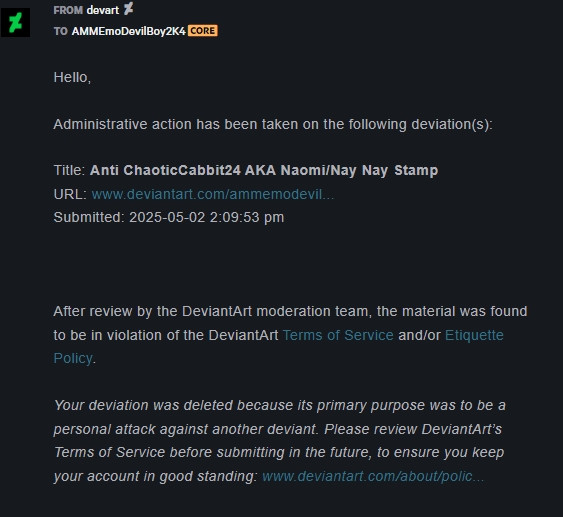Click the staff badge beside devart
Viewport: 563px width, 517px height.
coord(128,9)
